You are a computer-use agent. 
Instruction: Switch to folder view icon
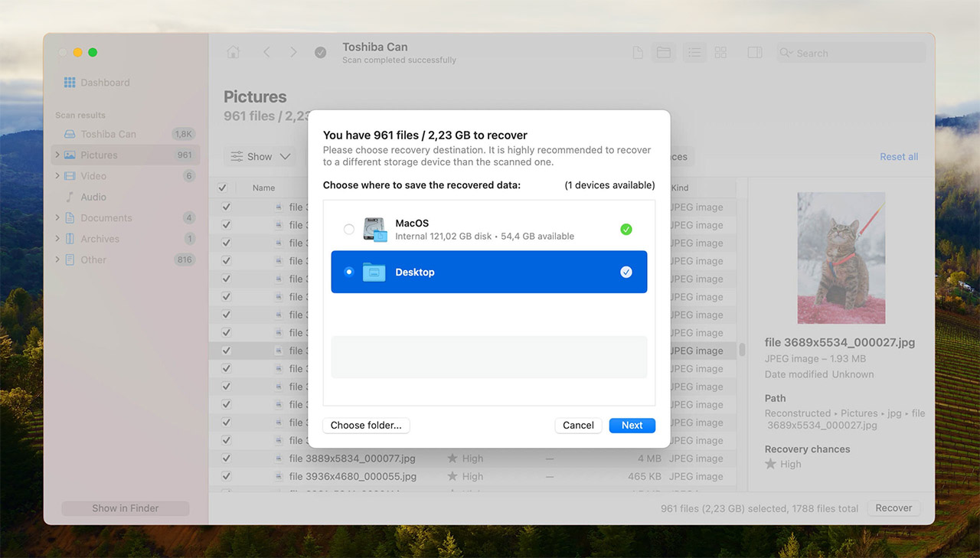point(664,53)
